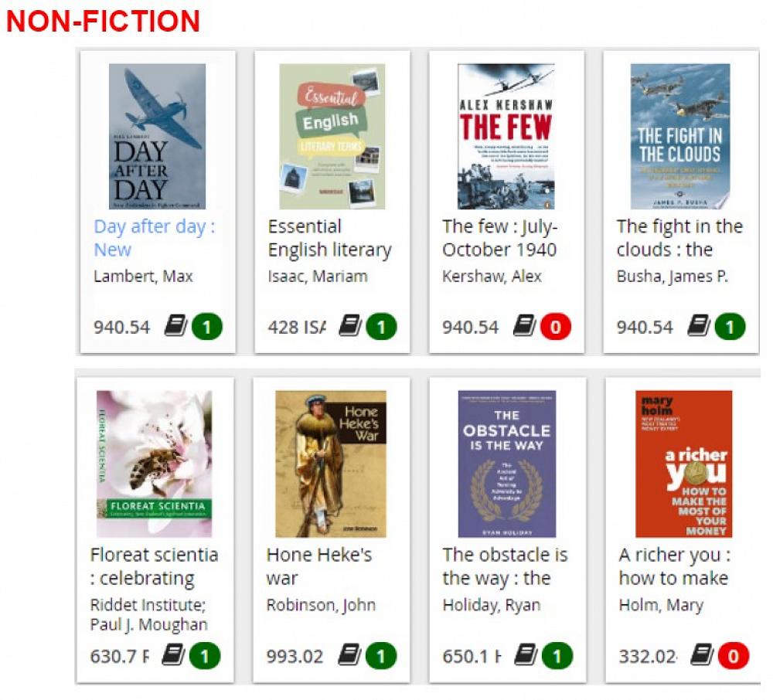
Task: Click red availability badge on A richer you
Action: point(733,656)
